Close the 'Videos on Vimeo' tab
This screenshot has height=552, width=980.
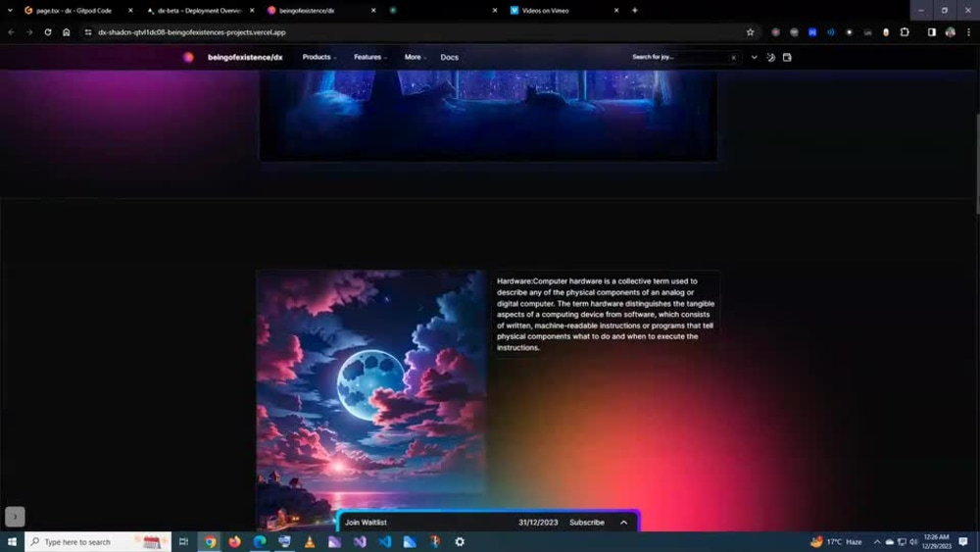click(x=616, y=10)
